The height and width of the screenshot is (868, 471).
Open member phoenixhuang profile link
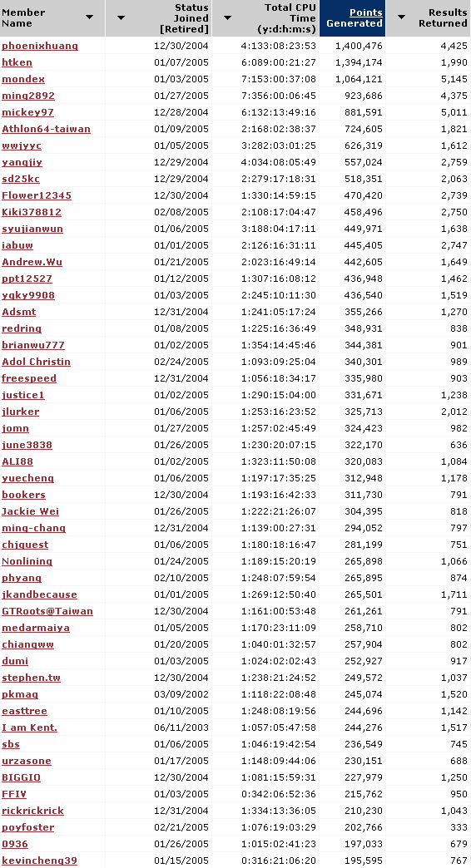(40, 46)
